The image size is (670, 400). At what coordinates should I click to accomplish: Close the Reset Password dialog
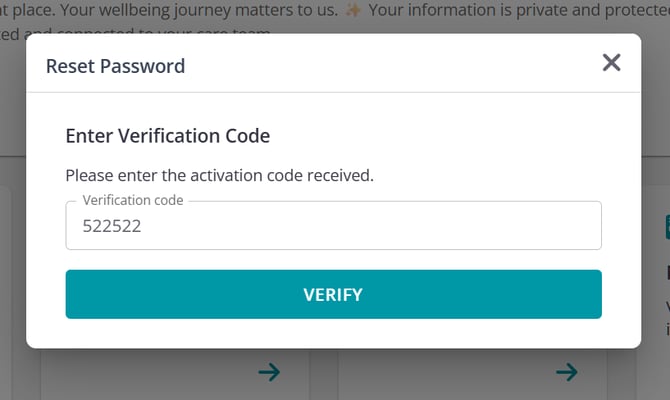point(611,63)
